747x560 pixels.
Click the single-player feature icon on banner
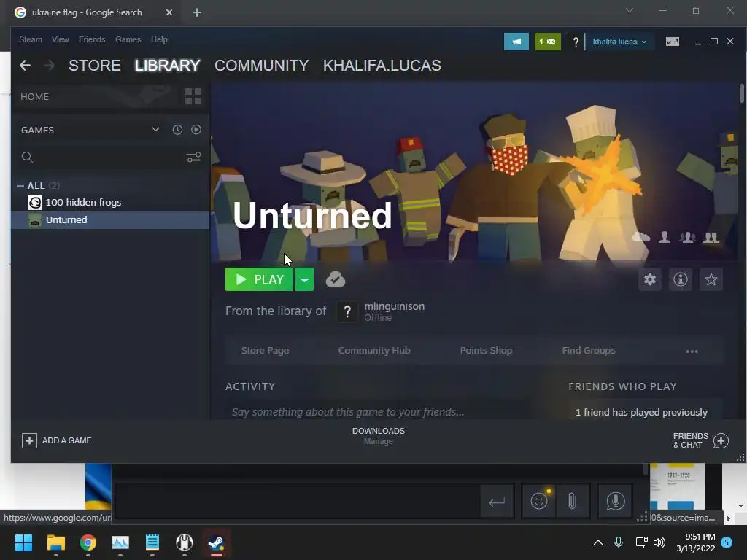pyautogui.click(x=665, y=237)
